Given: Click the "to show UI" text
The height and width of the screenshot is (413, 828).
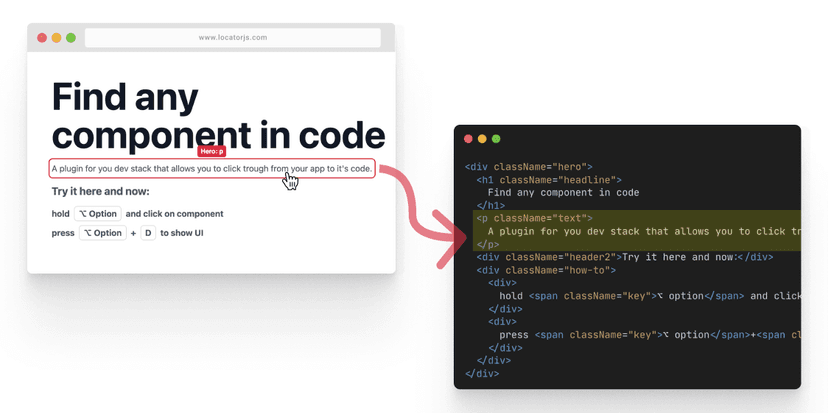Looking at the screenshot, I should tap(182, 233).
